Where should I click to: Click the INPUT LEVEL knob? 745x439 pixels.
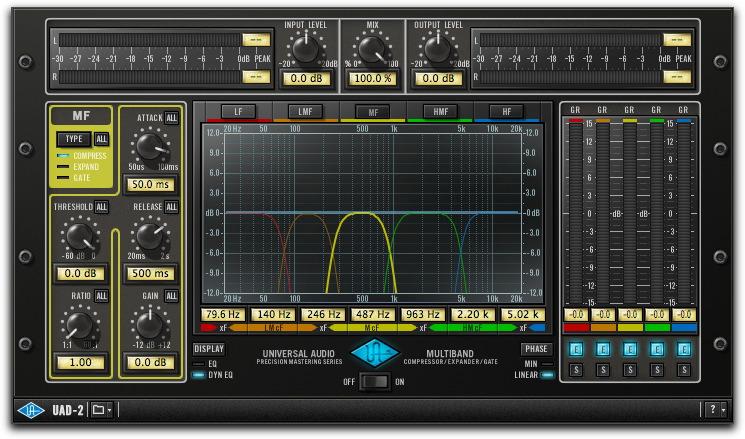[306, 49]
